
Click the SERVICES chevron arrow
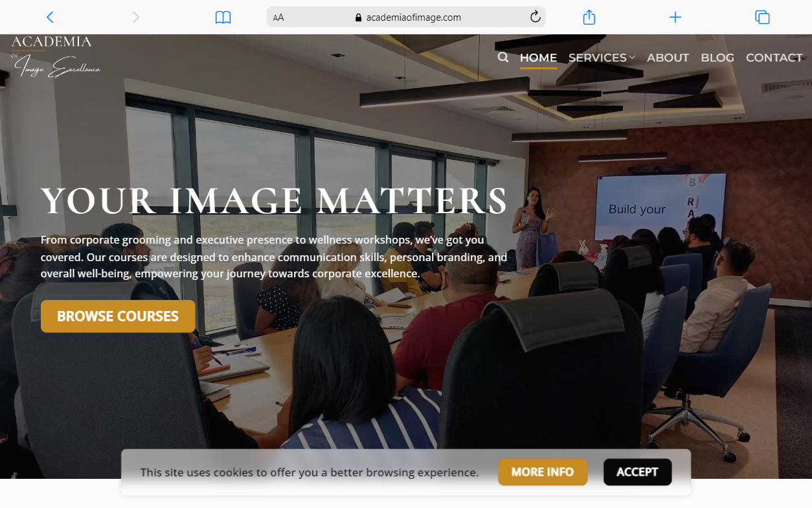(x=632, y=58)
